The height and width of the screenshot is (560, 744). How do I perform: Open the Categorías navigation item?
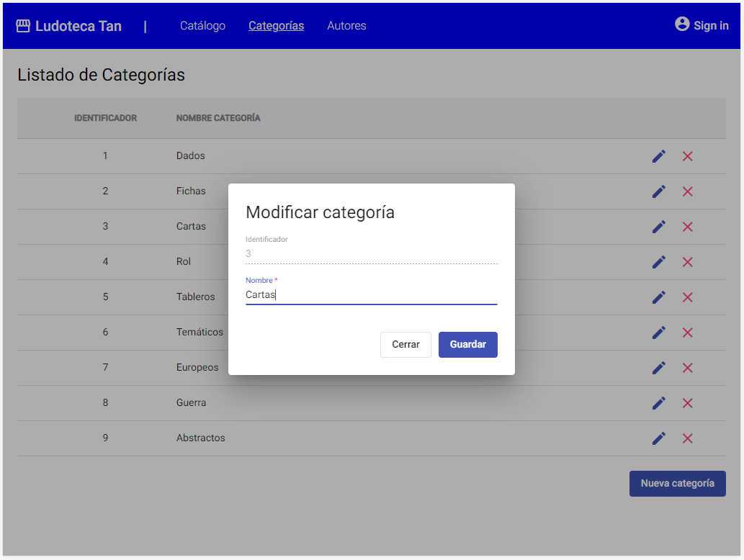click(276, 25)
